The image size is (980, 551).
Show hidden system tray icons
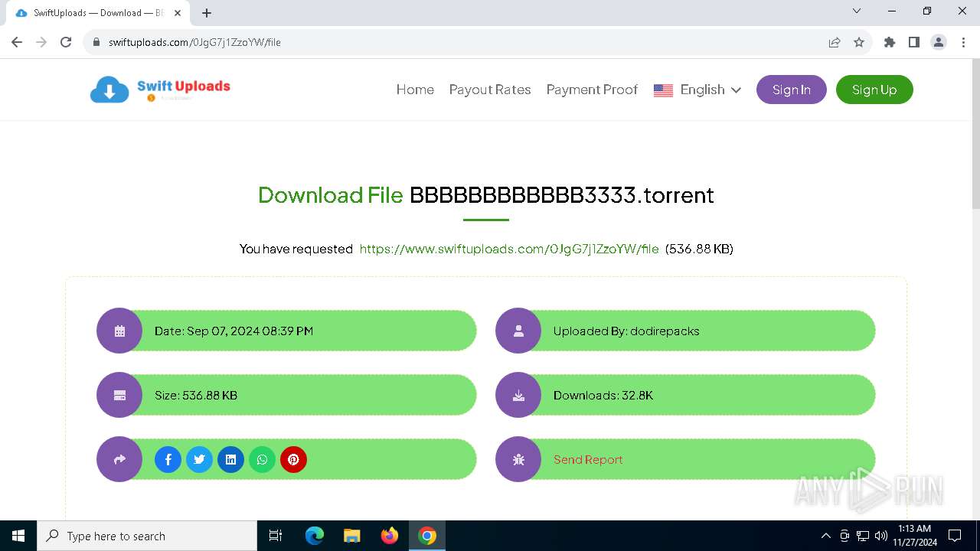[x=825, y=536]
